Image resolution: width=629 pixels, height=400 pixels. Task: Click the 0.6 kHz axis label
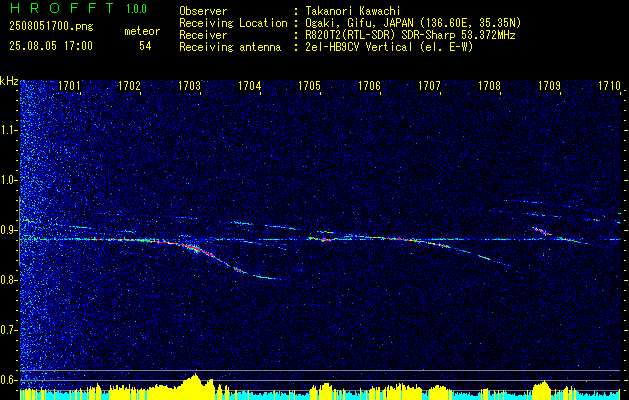pos(9,380)
